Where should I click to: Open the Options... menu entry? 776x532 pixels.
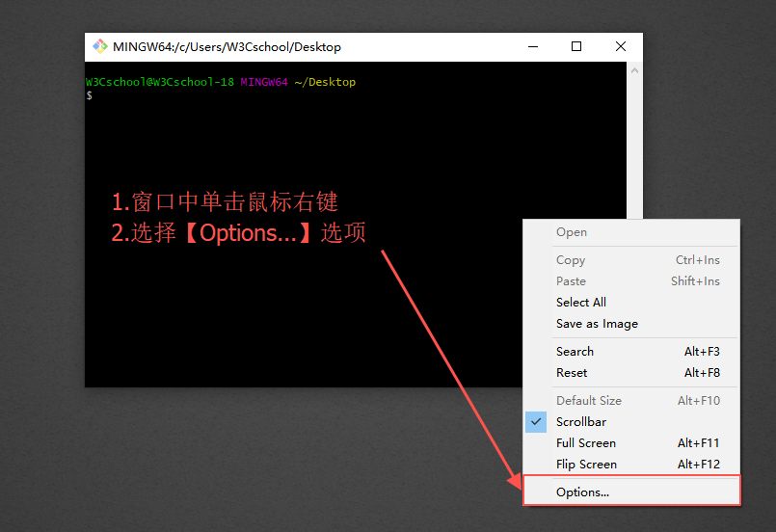pos(583,492)
